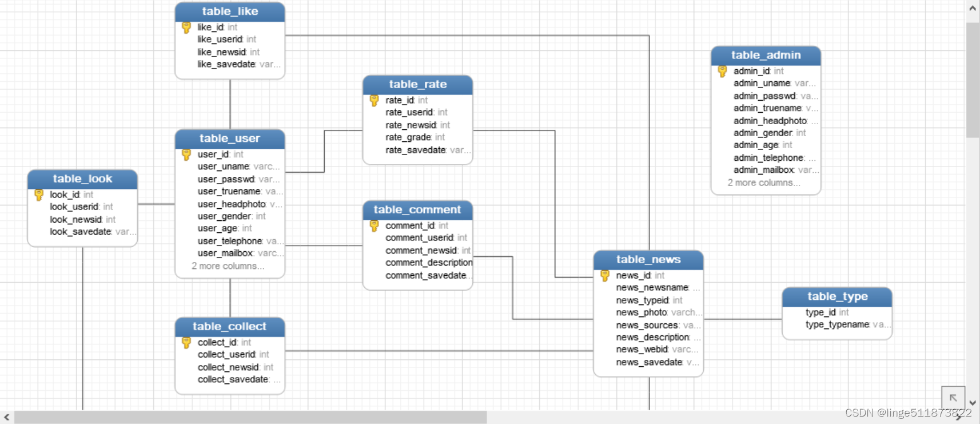Viewport: 980px width, 424px height.
Task: Click the primary key icon beside like_id
Action: coord(186,27)
